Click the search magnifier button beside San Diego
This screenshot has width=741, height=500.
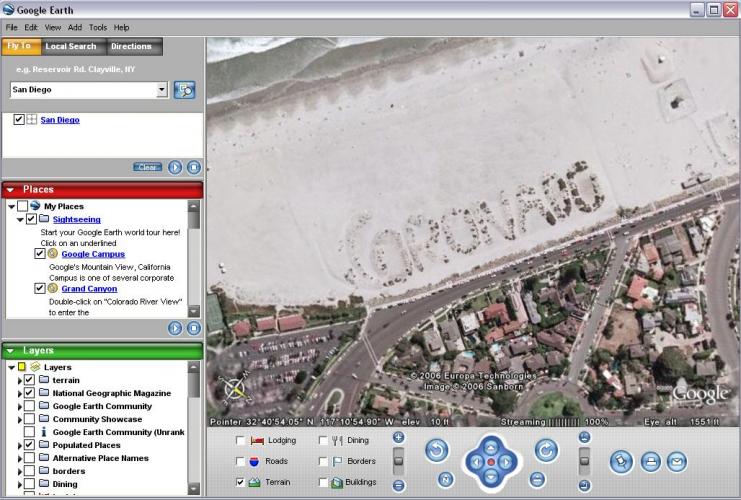(184, 89)
